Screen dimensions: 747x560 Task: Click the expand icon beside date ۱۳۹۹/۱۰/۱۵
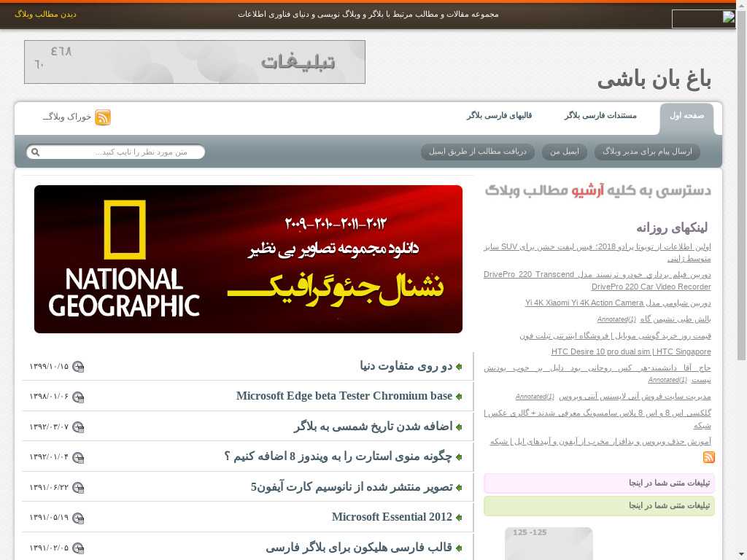click(x=78, y=367)
